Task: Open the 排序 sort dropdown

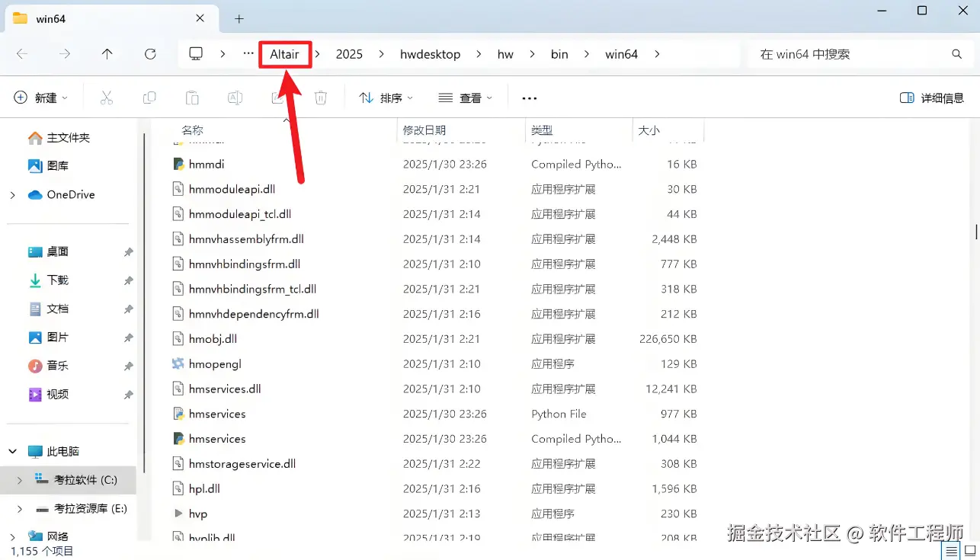Action: 386,98
